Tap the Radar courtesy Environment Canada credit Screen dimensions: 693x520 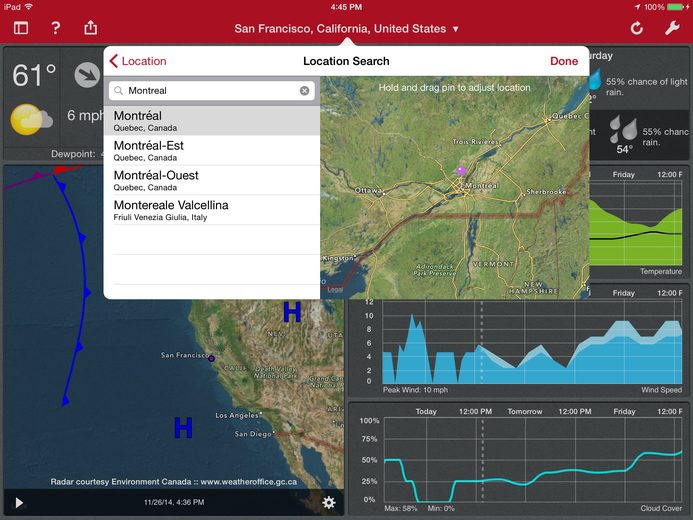click(174, 482)
